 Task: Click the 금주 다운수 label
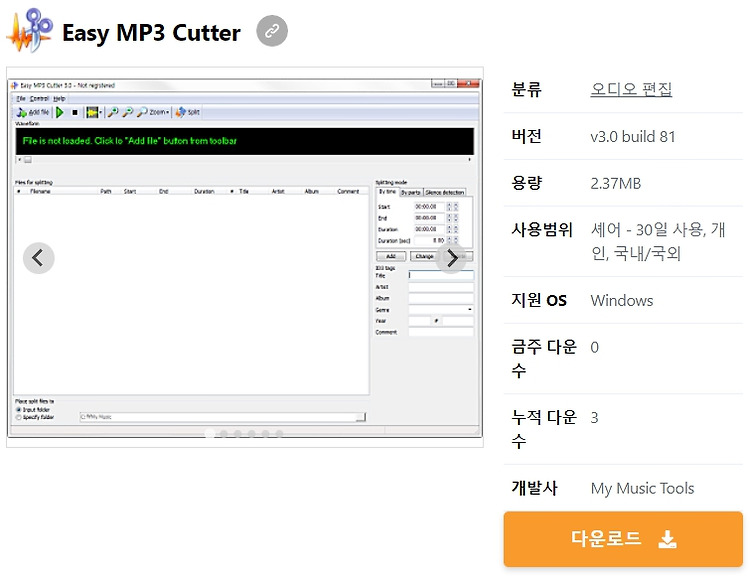[544, 358]
